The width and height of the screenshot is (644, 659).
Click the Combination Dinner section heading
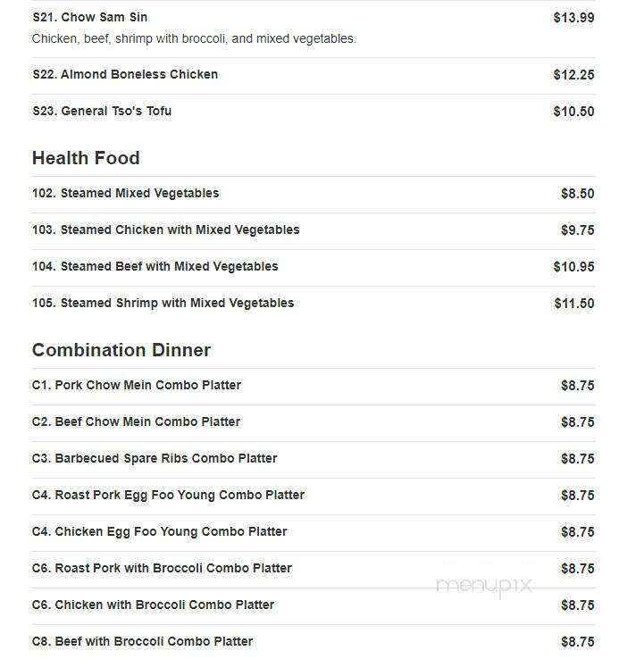(121, 350)
